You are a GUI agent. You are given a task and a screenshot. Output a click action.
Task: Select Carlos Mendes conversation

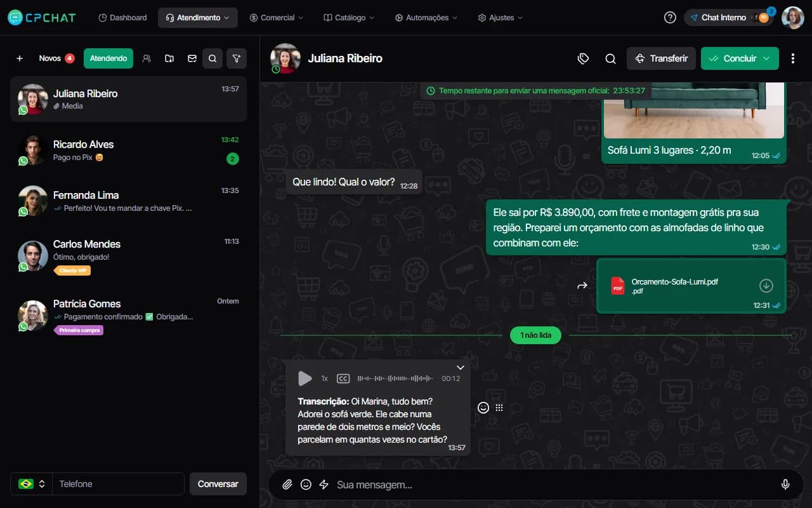point(128,257)
